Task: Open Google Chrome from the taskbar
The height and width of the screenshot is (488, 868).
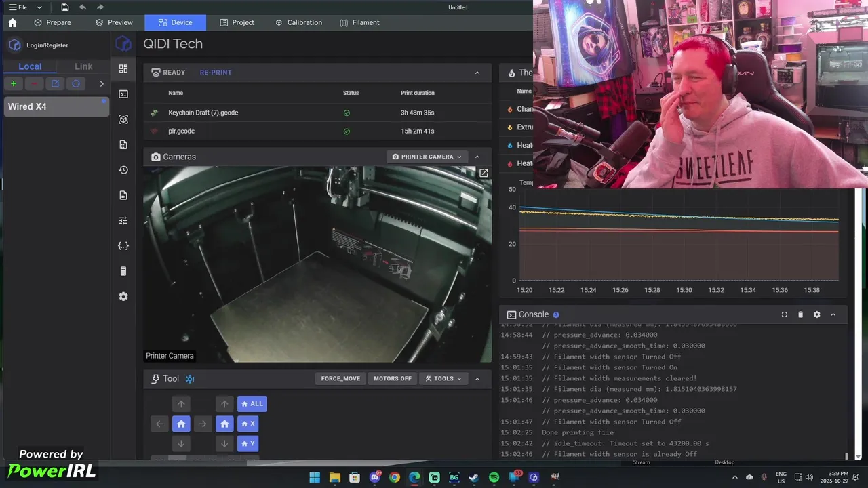Action: [x=395, y=478]
